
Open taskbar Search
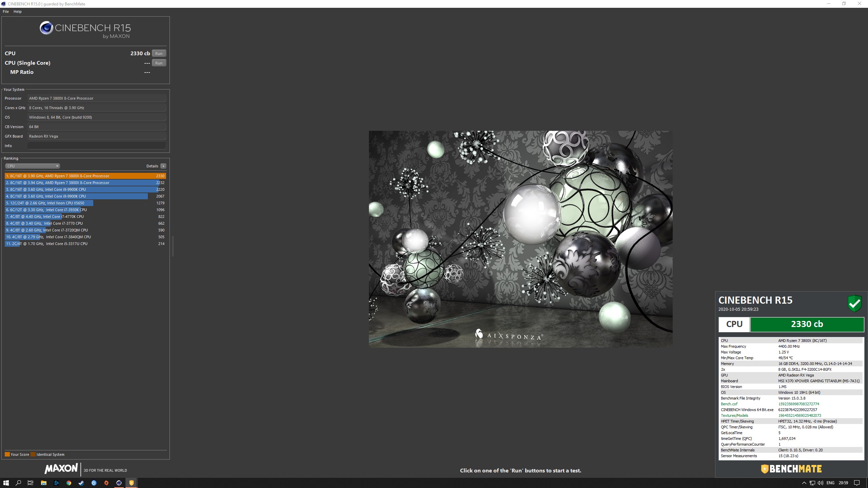(x=18, y=483)
